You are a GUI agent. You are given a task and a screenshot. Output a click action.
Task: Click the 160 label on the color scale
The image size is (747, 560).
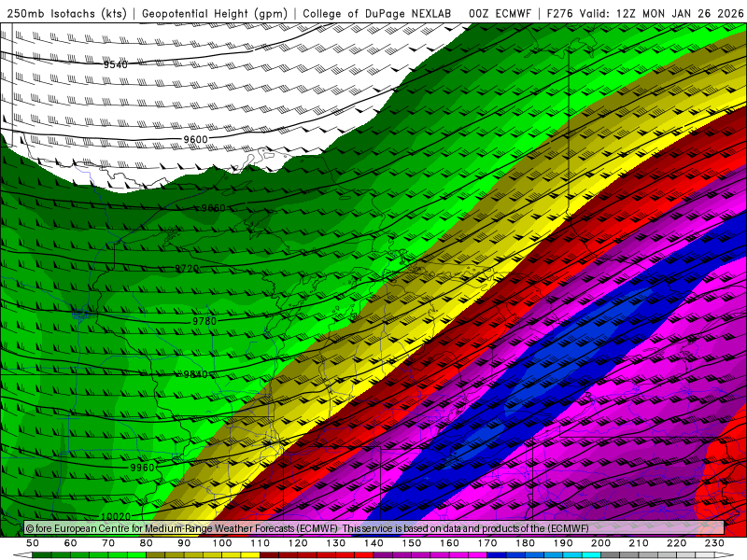pos(449,543)
